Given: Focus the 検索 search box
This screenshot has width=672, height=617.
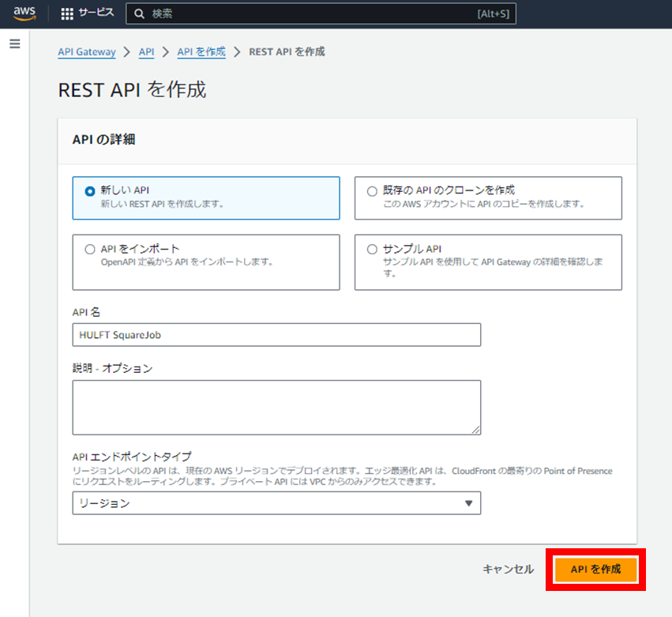Looking at the screenshot, I should (x=321, y=13).
